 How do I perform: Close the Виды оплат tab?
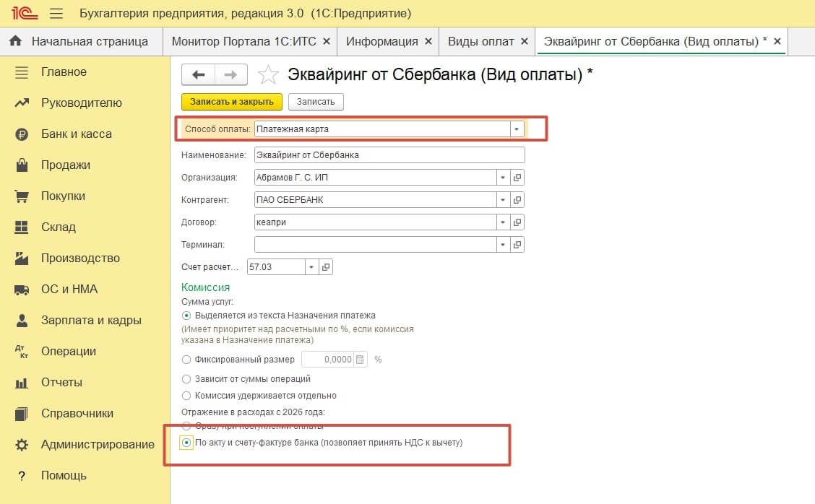tap(525, 42)
